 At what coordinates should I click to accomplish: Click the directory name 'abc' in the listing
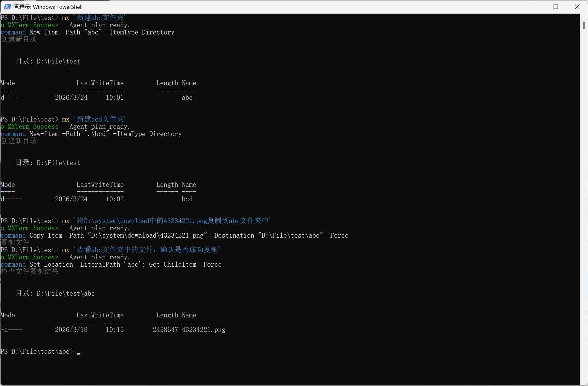click(187, 97)
